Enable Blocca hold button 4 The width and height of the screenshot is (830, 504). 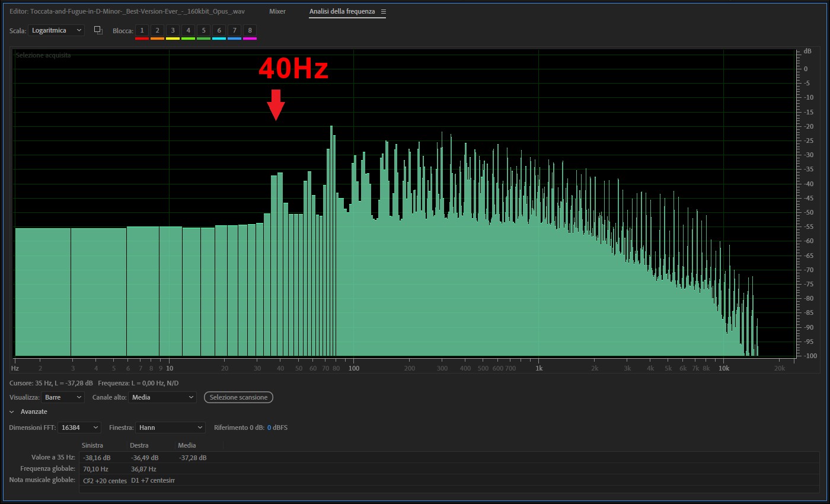tap(188, 30)
